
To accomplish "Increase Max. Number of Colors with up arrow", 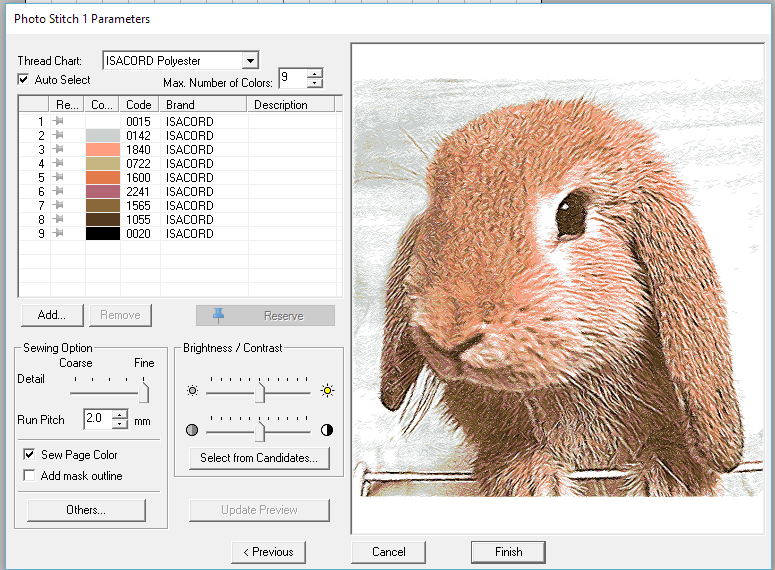I will 315,73.
